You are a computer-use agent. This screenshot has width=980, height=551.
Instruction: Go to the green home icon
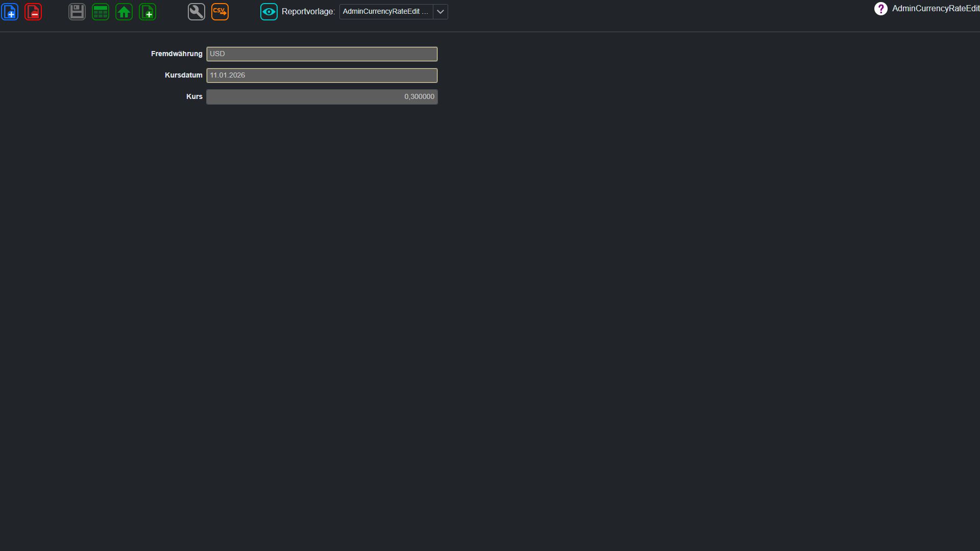124,12
